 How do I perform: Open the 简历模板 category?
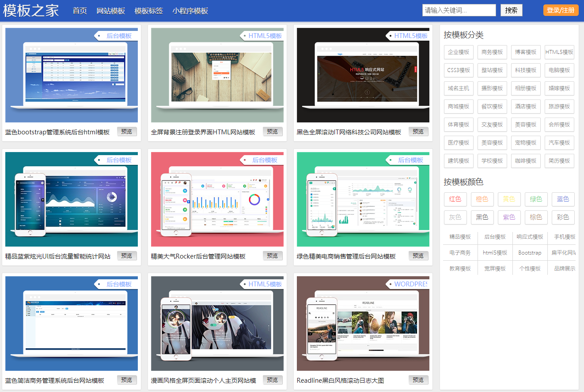click(x=559, y=160)
